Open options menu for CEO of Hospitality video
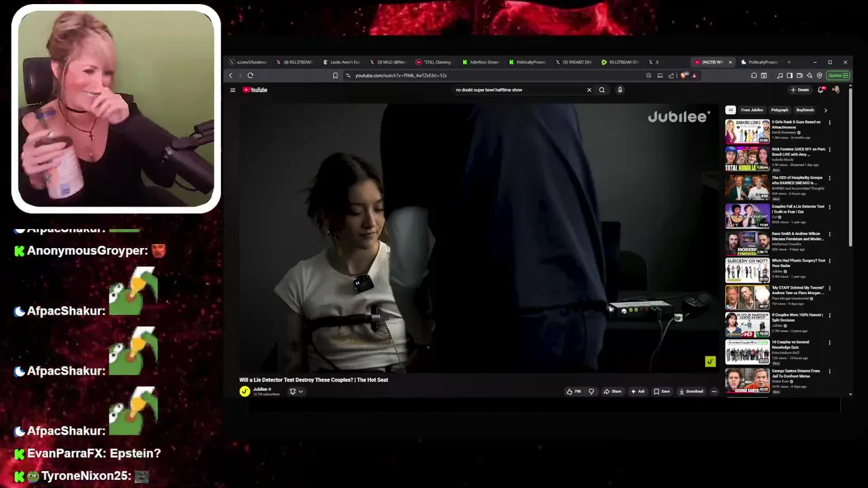The height and width of the screenshot is (488, 868). [x=829, y=178]
